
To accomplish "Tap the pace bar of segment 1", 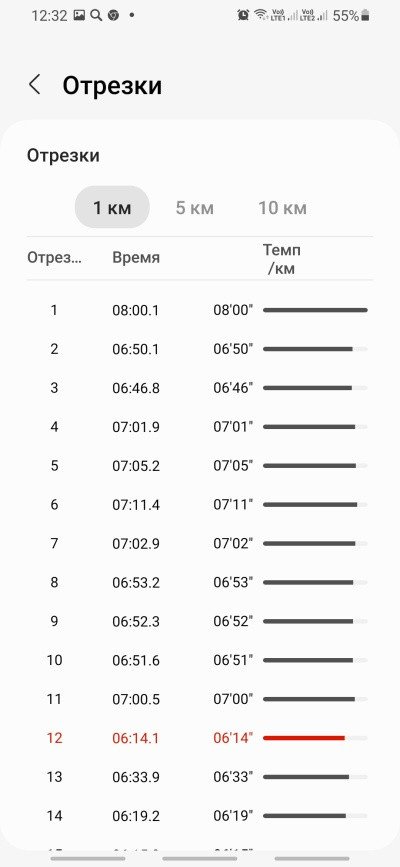I will [x=315, y=310].
